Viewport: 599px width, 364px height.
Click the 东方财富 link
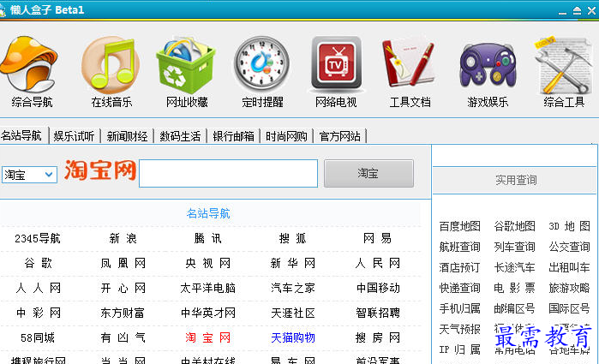click(123, 313)
